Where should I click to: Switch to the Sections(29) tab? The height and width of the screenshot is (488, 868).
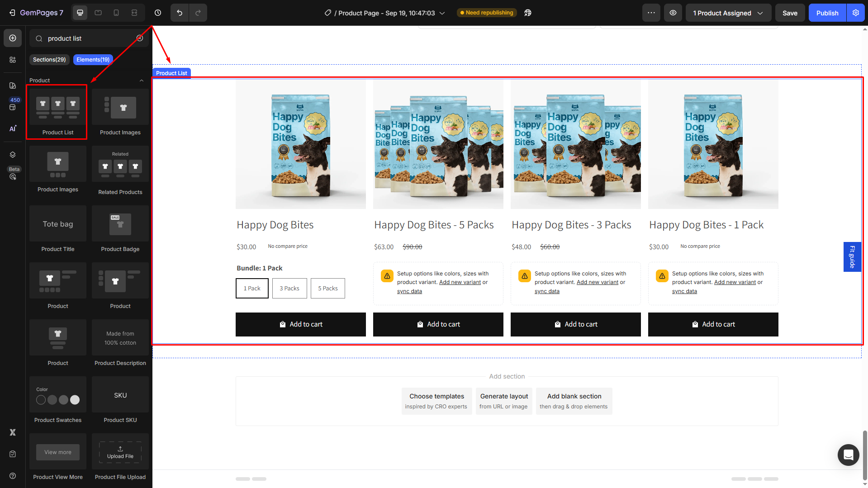click(x=49, y=59)
